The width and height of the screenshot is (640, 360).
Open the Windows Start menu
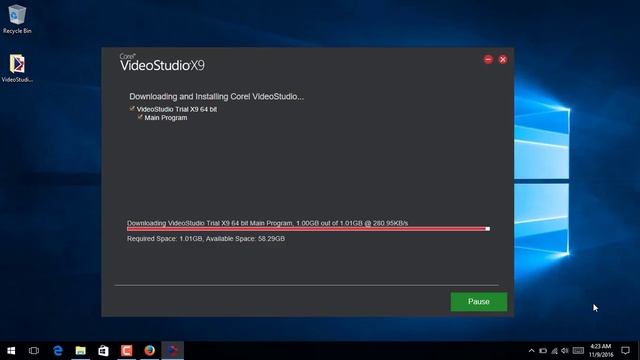click(x=11, y=351)
